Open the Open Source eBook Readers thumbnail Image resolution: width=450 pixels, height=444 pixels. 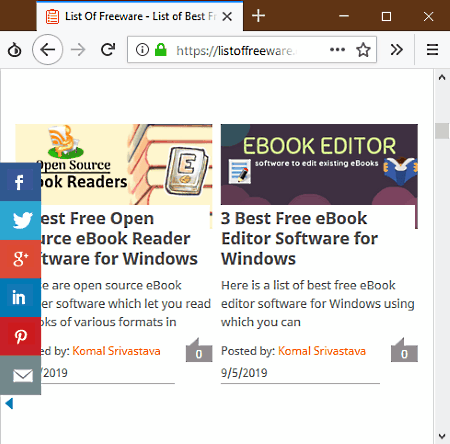114,164
